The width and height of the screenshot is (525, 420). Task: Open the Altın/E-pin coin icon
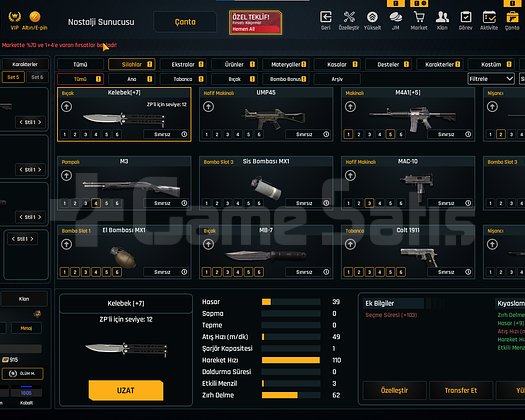35,17
